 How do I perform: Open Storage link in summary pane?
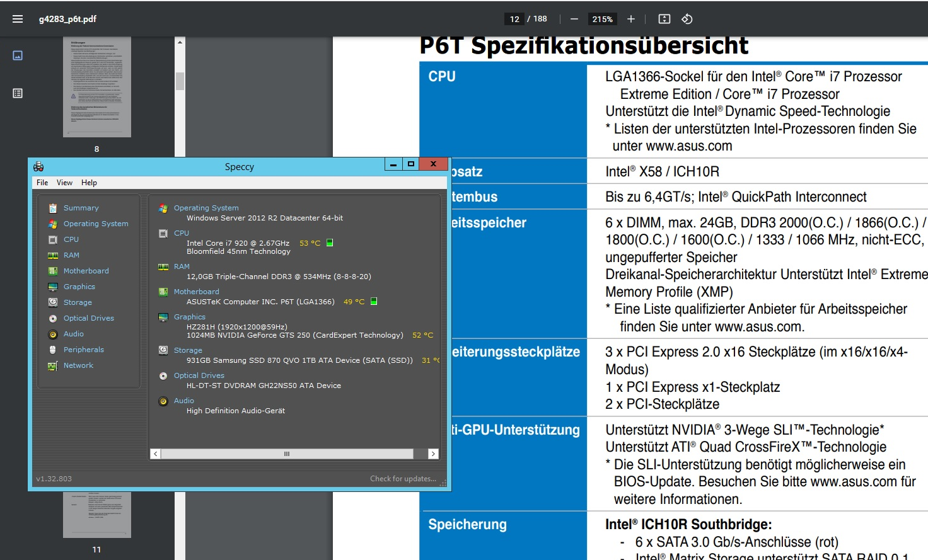click(188, 350)
